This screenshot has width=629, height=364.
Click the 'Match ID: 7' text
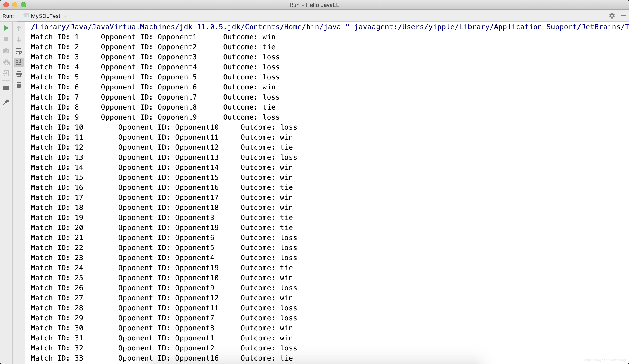[x=55, y=97]
